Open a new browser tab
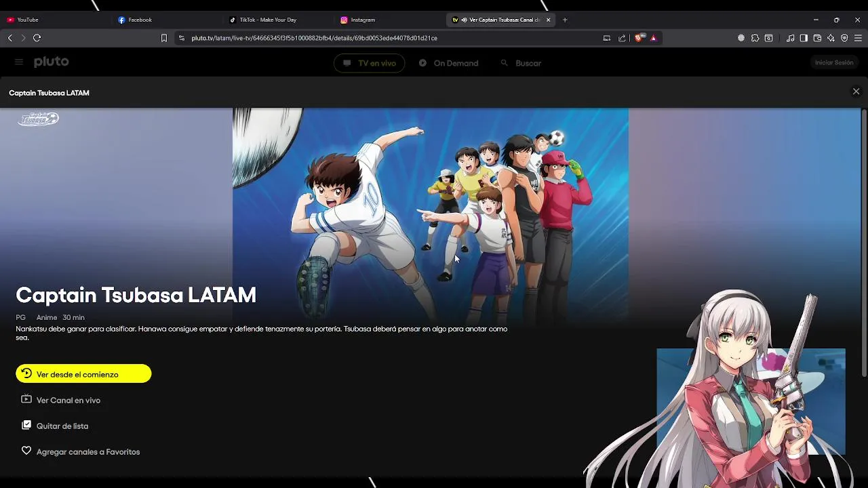Viewport: 868px width, 488px height. [x=565, y=20]
